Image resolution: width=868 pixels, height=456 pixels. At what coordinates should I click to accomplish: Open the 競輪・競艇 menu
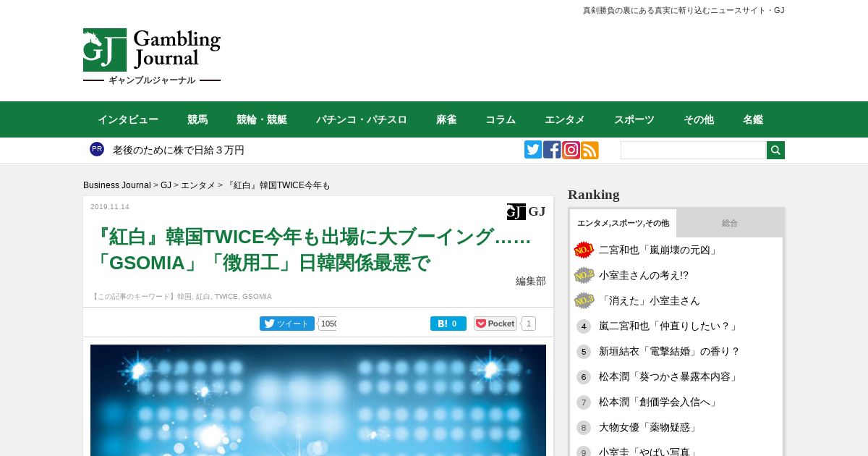tap(262, 119)
